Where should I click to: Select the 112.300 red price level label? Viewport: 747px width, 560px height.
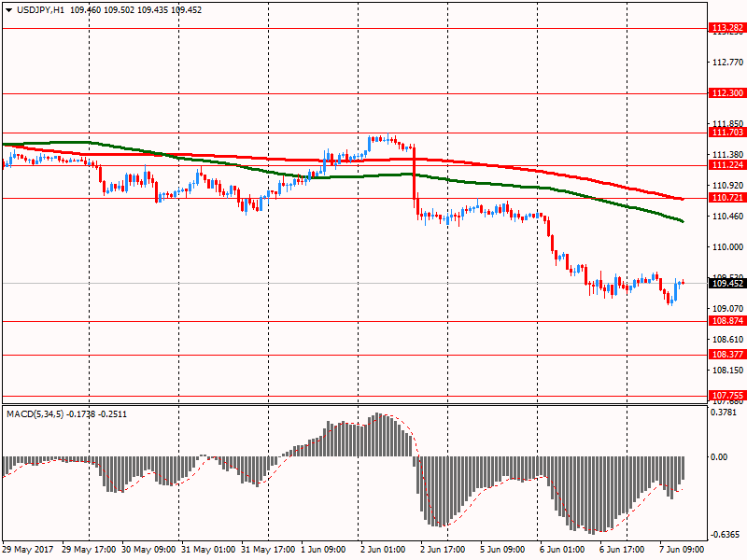pos(727,93)
